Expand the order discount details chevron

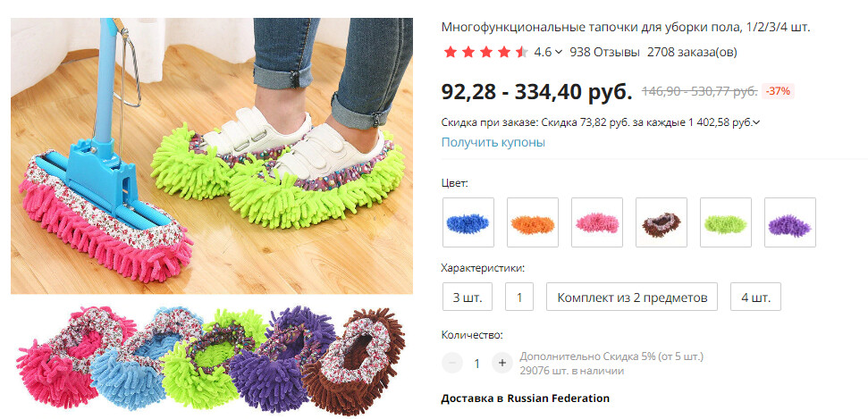click(x=756, y=122)
